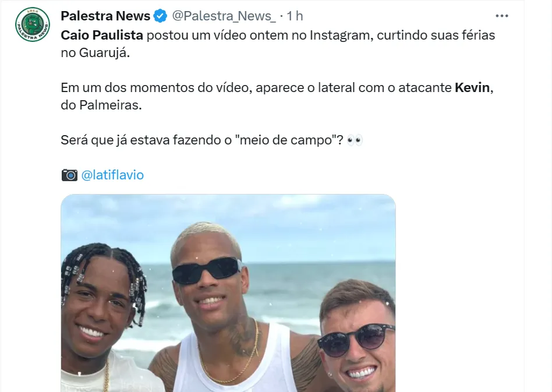Click the round sunglasses on the right man
Image resolution: width=552 pixels, height=392 pixels.
pos(356,339)
